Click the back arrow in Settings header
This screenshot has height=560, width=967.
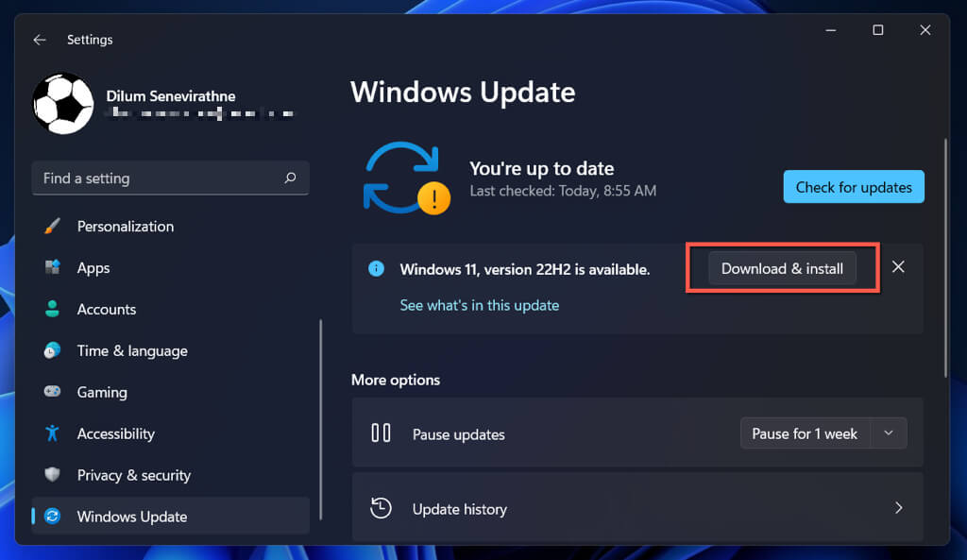point(39,40)
